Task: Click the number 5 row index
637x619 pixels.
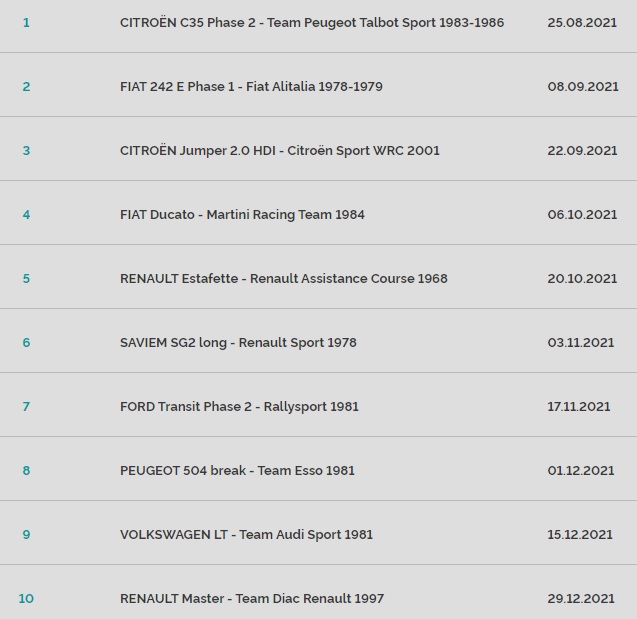Action: [26, 279]
